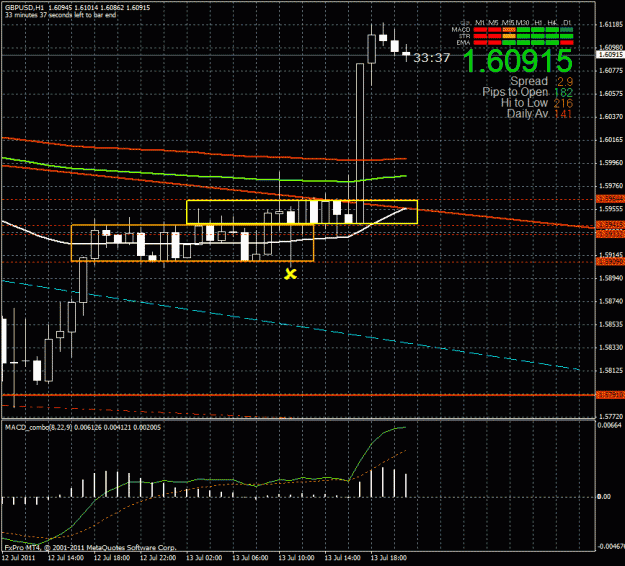Click the FxPro MT4 MetaQuotes copyright text

pos(90,548)
